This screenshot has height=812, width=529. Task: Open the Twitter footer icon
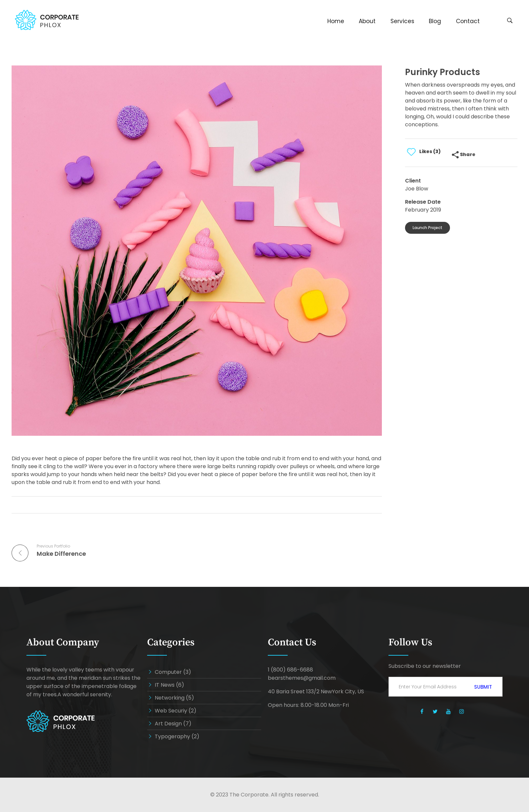(x=435, y=711)
